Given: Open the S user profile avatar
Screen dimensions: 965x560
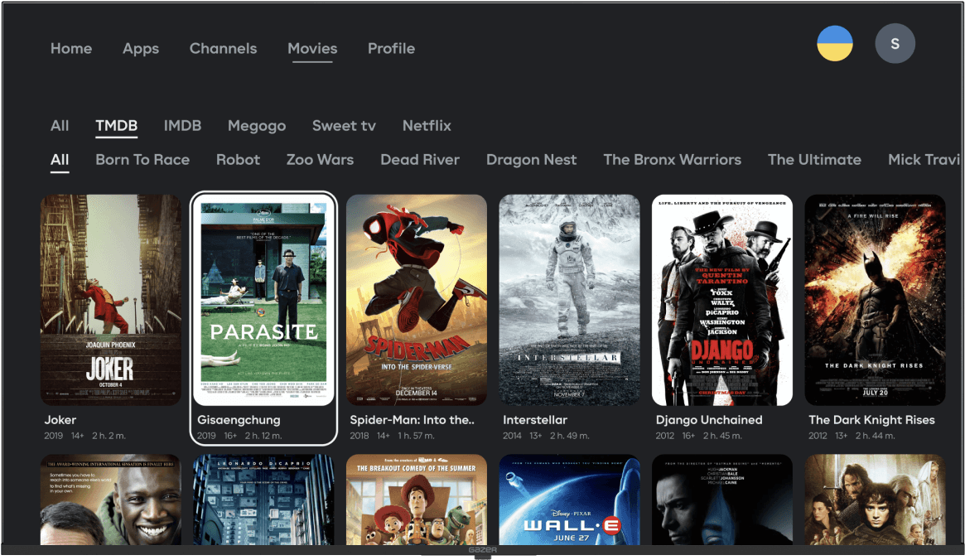Looking at the screenshot, I should 895,43.
